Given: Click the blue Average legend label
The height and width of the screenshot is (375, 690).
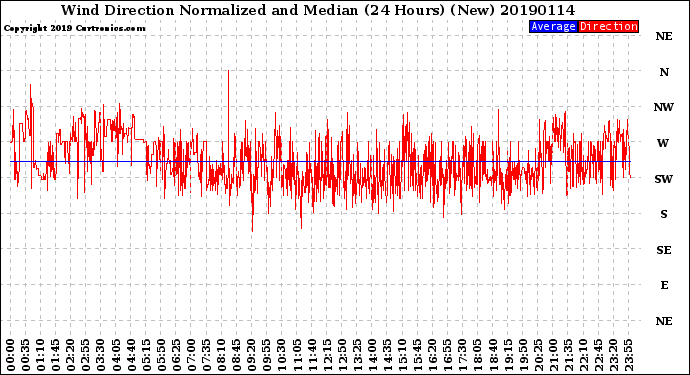Looking at the screenshot, I should [553, 26].
